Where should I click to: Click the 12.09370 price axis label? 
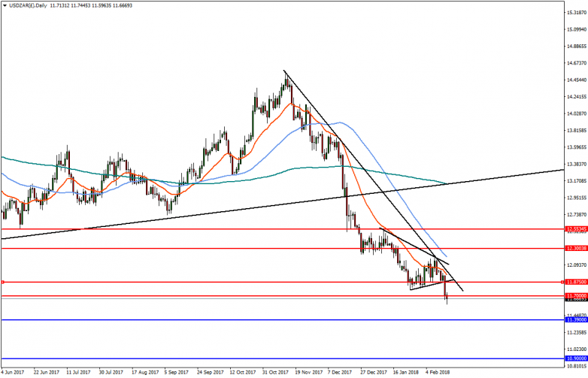point(577,265)
